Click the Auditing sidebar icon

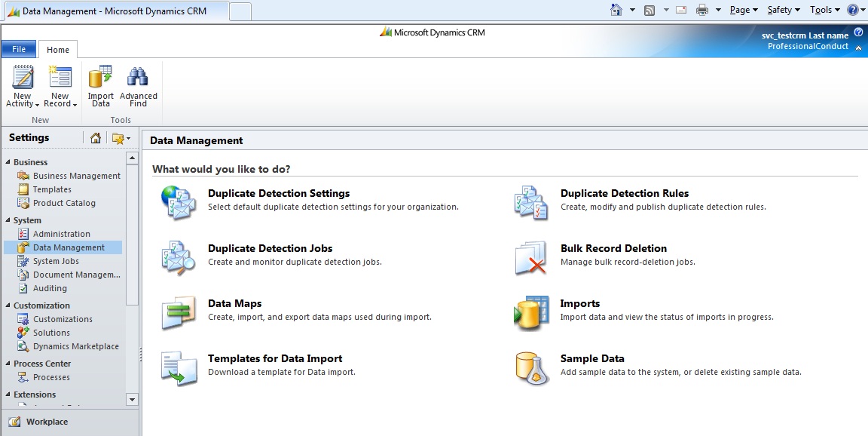pos(23,288)
